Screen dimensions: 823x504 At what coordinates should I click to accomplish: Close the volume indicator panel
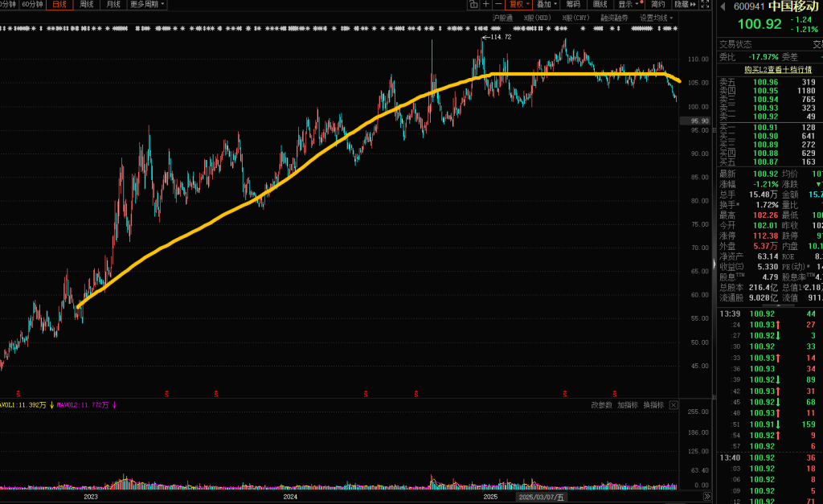pos(674,405)
